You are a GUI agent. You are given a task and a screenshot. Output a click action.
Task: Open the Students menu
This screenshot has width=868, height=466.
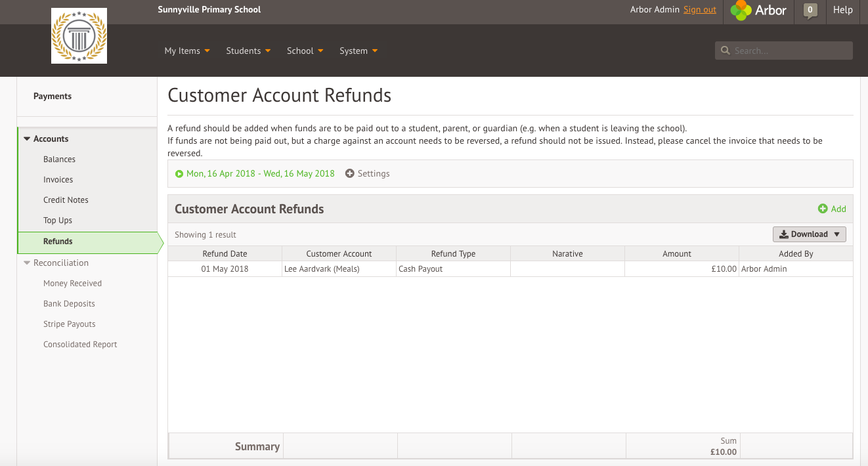(248, 51)
